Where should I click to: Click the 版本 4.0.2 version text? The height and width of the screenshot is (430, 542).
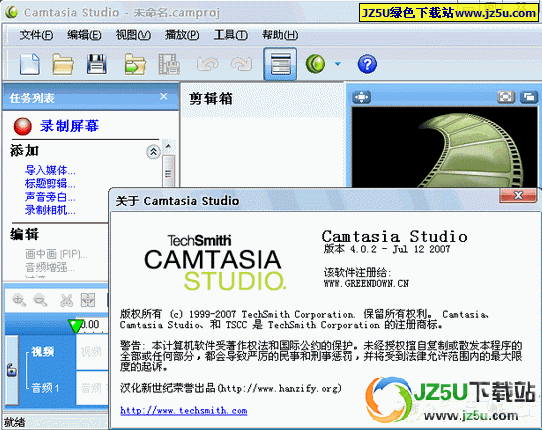tap(387, 249)
